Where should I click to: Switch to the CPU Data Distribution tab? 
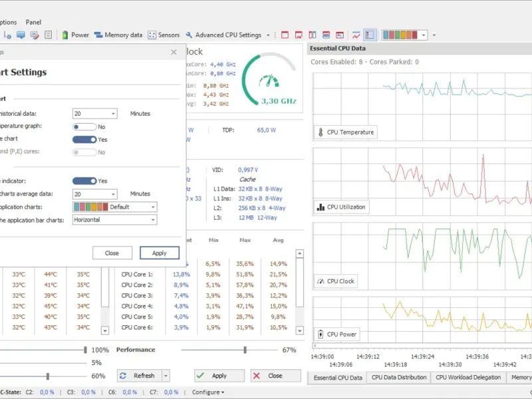(x=398, y=378)
